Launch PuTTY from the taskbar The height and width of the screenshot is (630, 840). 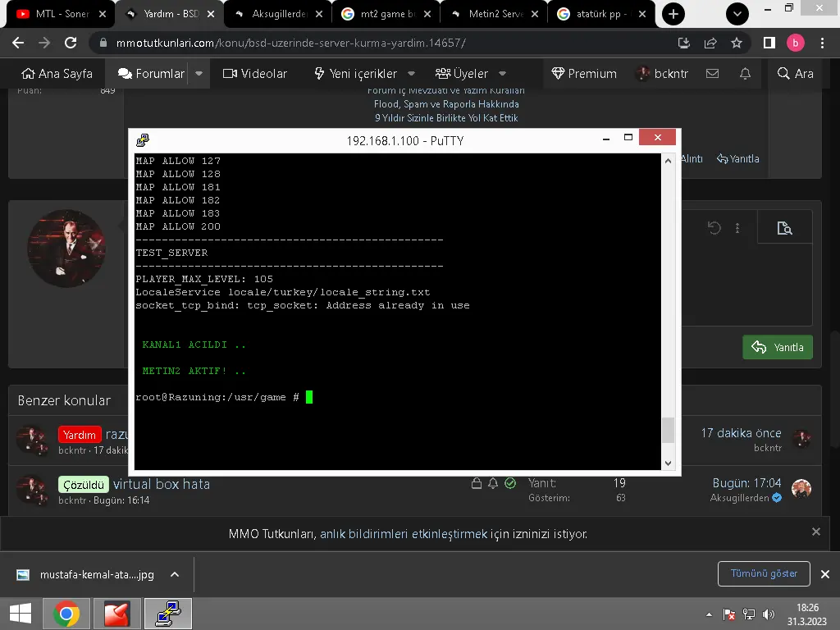(167, 613)
